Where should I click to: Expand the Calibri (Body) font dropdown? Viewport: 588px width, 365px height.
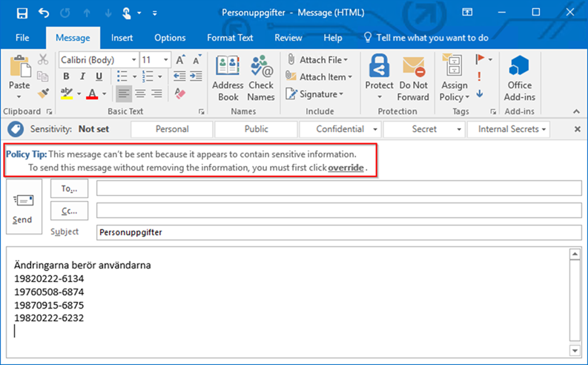point(133,59)
